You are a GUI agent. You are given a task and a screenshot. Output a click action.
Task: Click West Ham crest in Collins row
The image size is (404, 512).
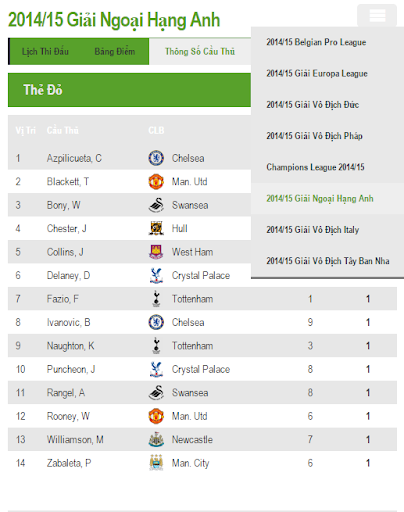coord(156,252)
